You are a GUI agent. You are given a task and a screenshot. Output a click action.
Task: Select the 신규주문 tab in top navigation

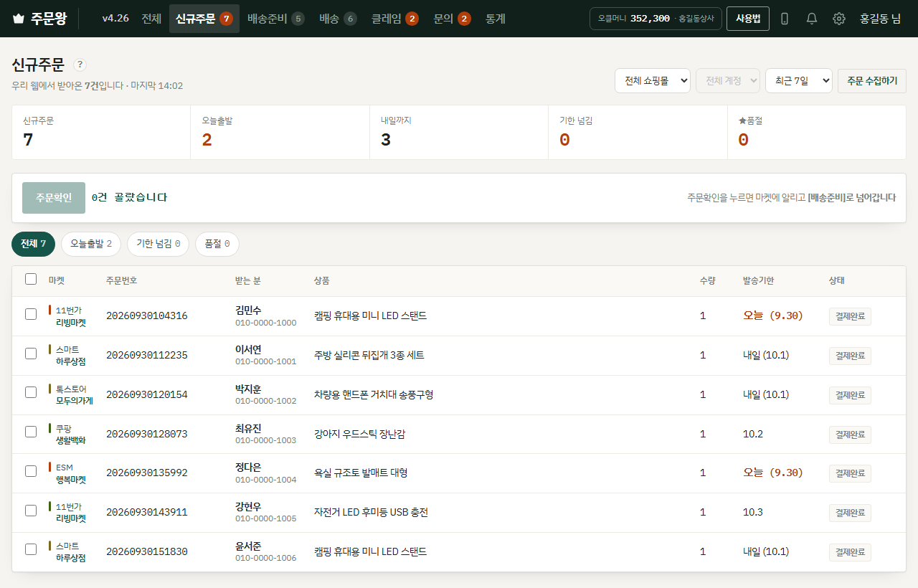pos(204,19)
